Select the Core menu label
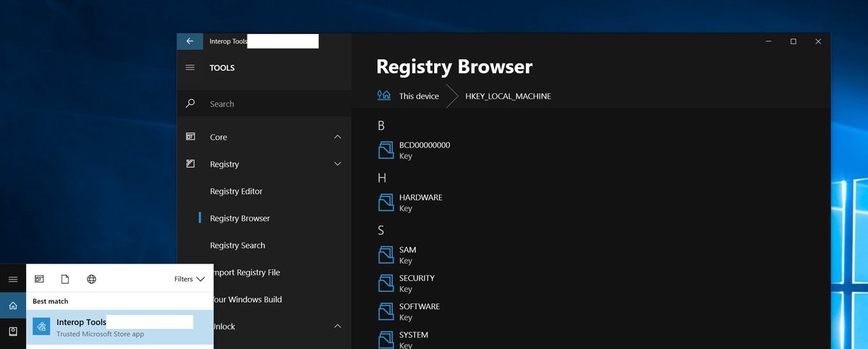 218,137
